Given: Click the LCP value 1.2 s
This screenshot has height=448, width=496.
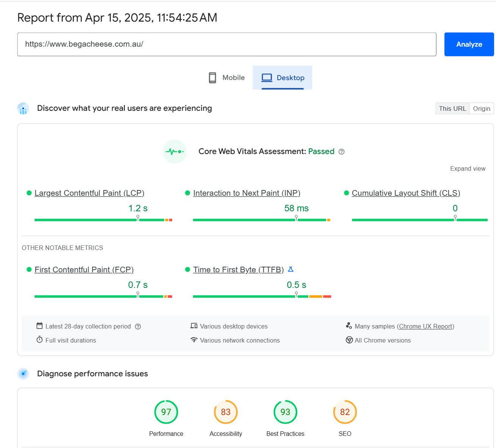Looking at the screenshot, I should (x=138, y=208).
